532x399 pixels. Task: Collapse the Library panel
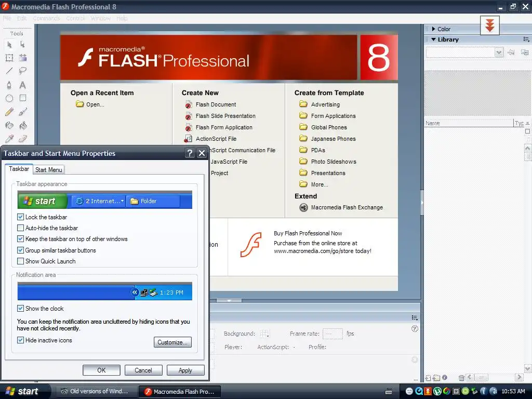(433, 39)
